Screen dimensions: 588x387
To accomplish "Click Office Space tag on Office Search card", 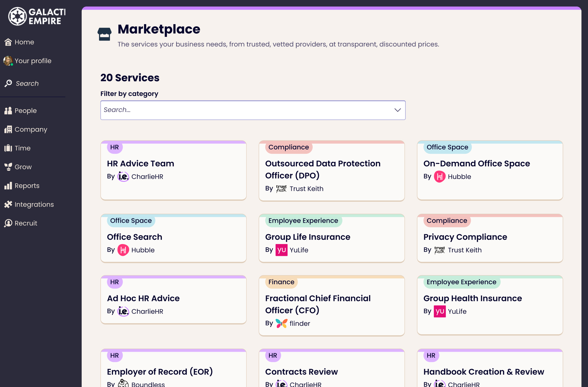I will [131, 221].
